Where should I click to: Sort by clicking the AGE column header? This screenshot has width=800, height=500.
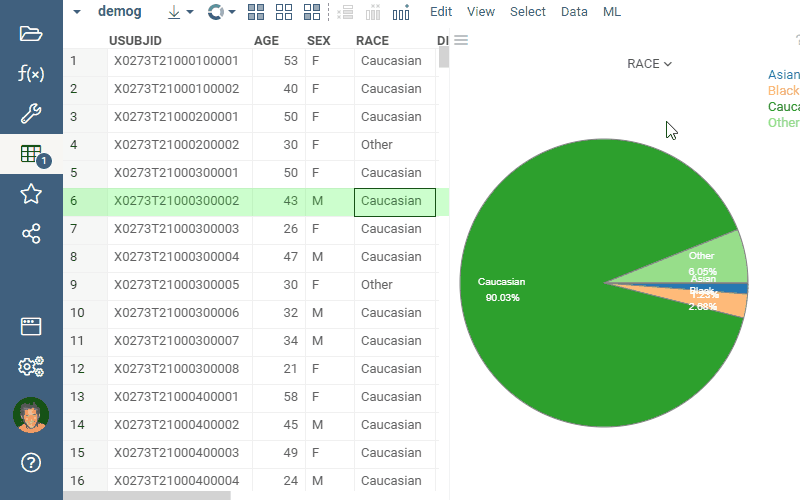pyautogui.click(x=266, y=40)
